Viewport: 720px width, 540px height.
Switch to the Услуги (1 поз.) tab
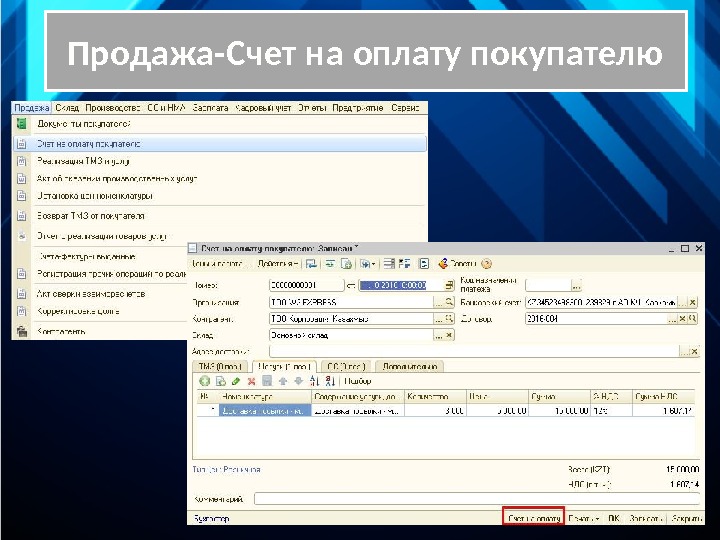click(x=285, y=366)
